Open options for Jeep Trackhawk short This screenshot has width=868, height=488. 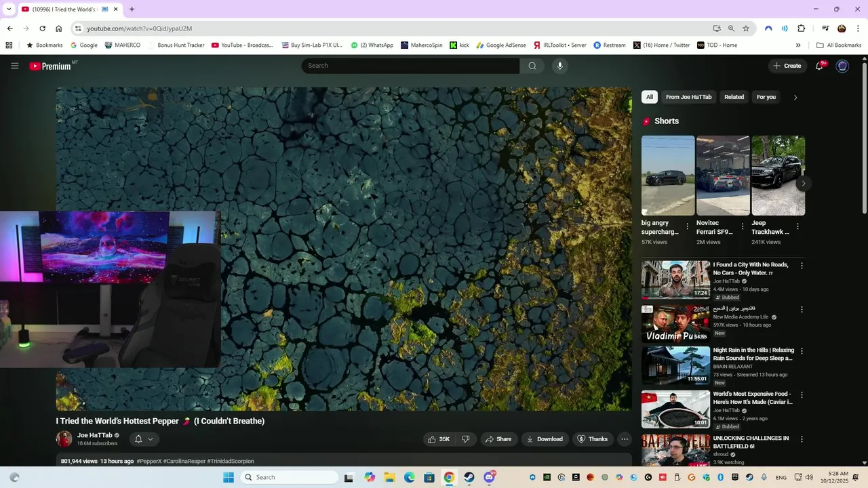click(797, 226)
